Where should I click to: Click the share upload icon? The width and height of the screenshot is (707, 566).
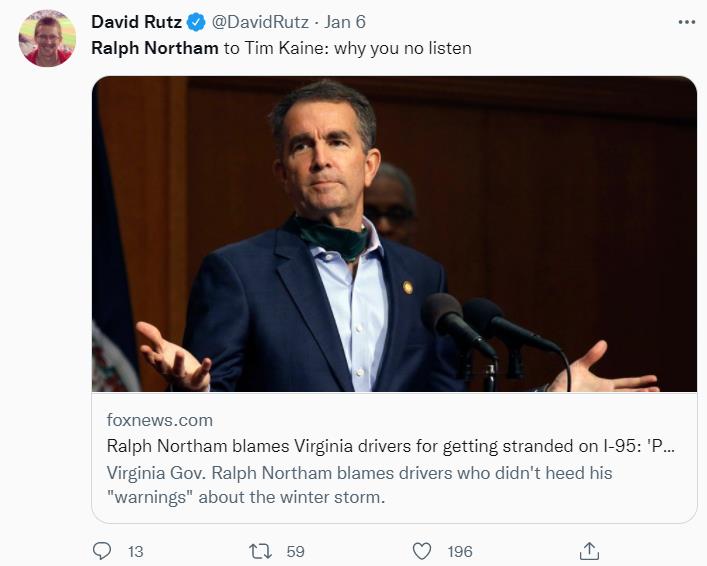coord(590,551)
